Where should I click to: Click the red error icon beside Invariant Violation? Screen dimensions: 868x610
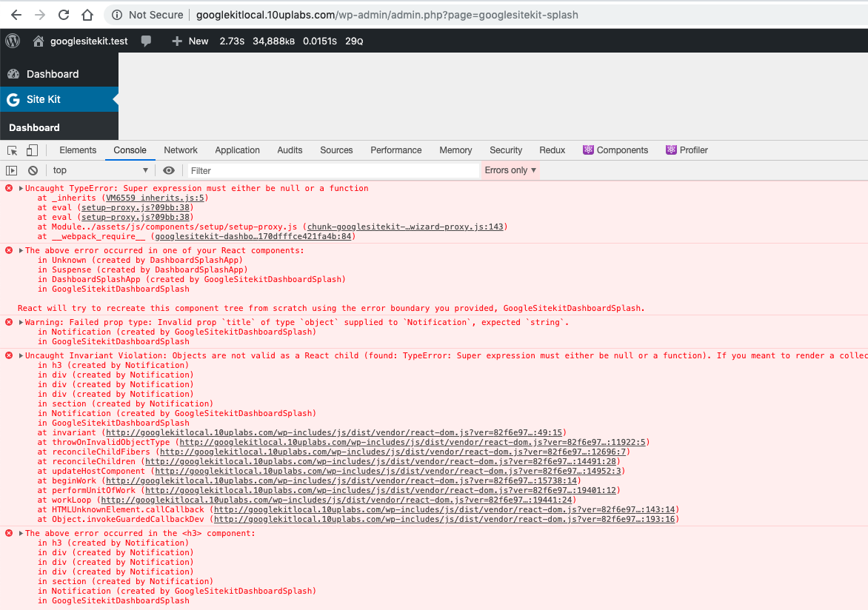[9, 355]
